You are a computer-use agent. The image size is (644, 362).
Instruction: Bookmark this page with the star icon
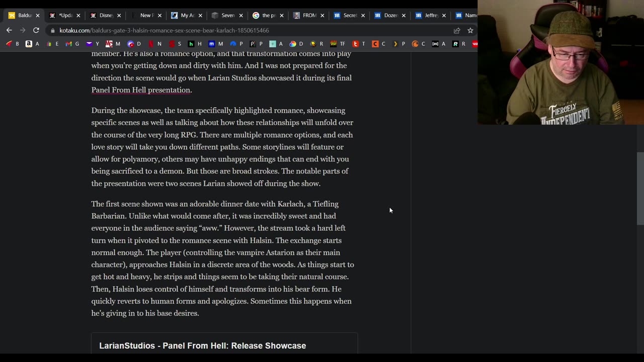[470, 30]
